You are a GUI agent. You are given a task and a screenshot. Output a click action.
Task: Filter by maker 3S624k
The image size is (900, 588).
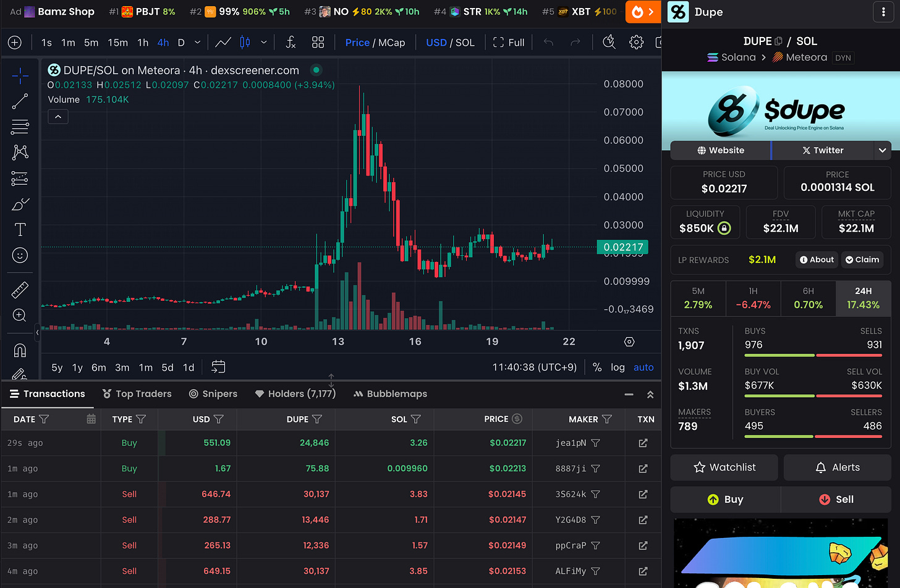[x=596, y=494]
